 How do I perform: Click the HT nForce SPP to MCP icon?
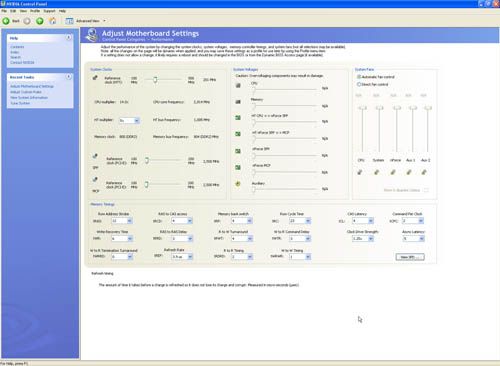(238, 134)
